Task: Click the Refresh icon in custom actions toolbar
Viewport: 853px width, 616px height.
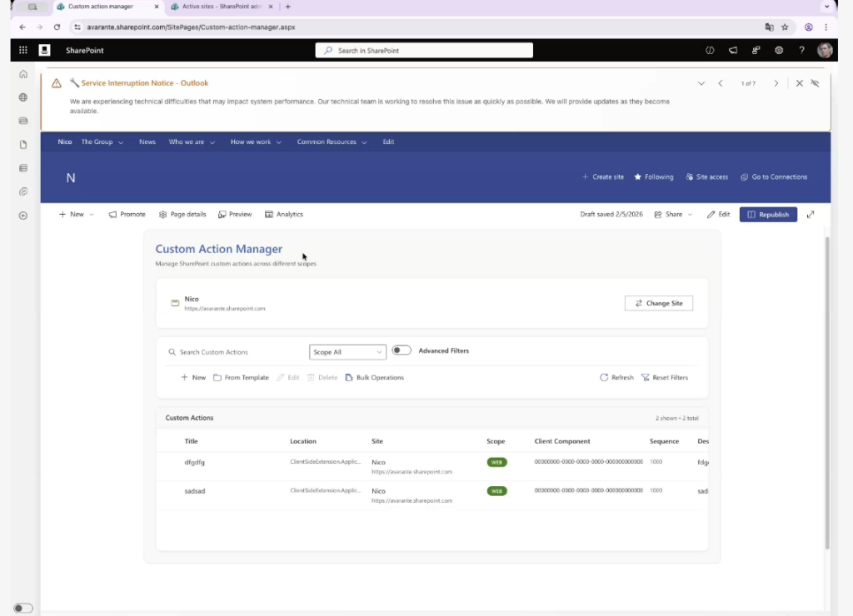Action: [x=604, y=378]
